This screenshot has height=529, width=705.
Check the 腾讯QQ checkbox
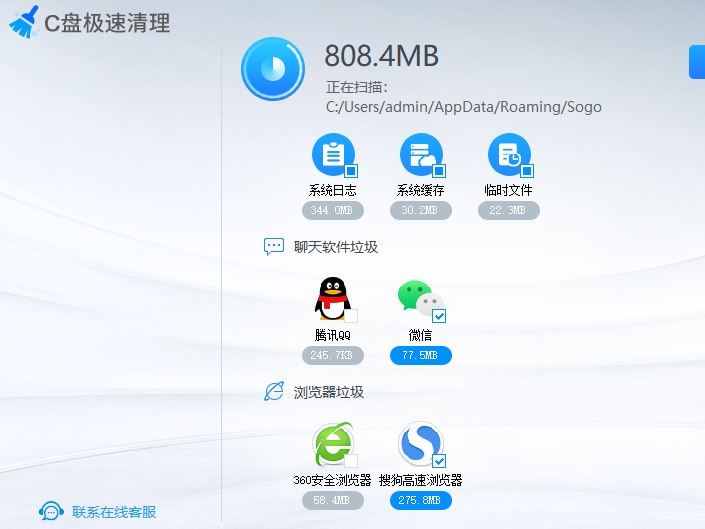tap(351, 316)
